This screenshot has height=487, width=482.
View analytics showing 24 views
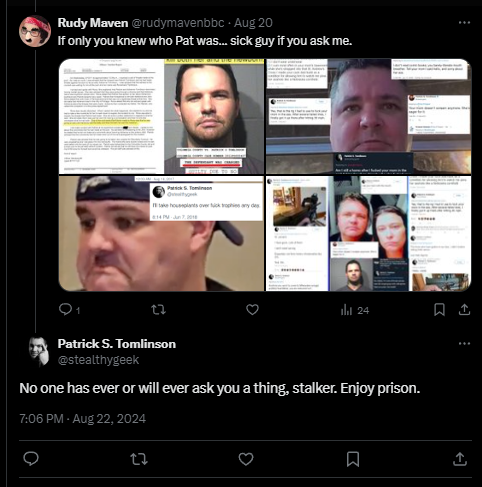pos(355,310)
